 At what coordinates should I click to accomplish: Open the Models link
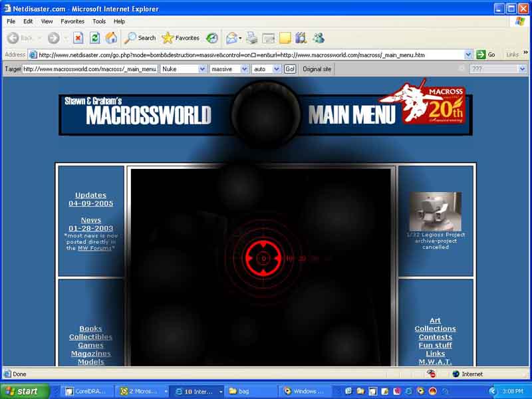pos(90,362)
